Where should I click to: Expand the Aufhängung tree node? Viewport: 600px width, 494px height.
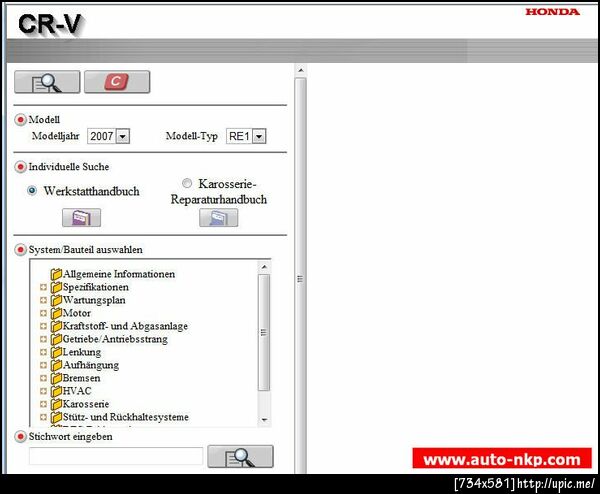[x=43, y=365]
